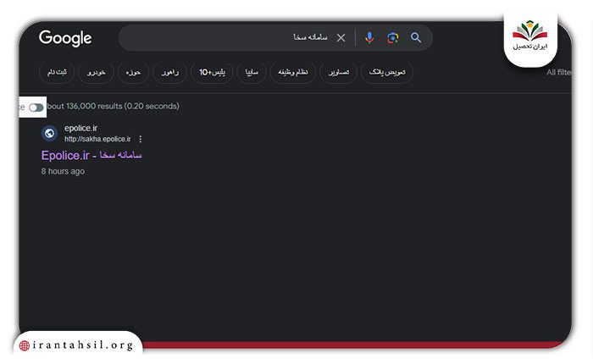
Task: Clear the search query with the X icon
Action: (x=341, y=38)
